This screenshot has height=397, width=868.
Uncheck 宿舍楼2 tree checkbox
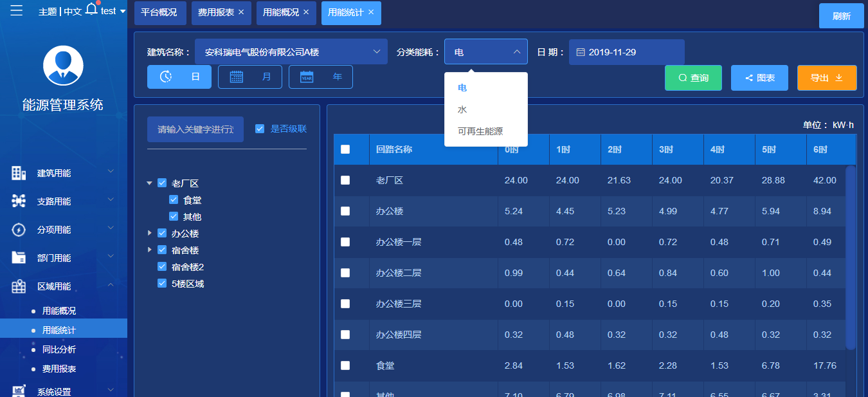162,267
